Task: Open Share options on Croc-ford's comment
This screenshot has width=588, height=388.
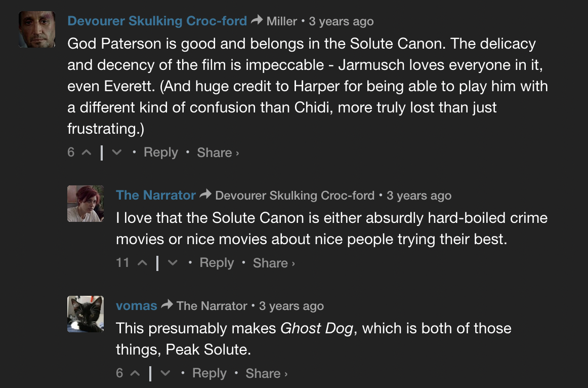Action: pos(218,153)
